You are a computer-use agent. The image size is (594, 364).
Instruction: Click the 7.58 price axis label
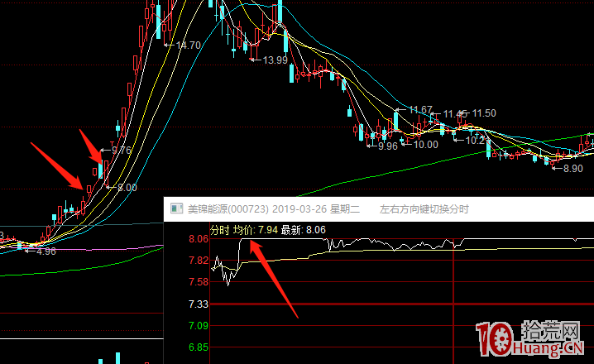pos(199,282)
